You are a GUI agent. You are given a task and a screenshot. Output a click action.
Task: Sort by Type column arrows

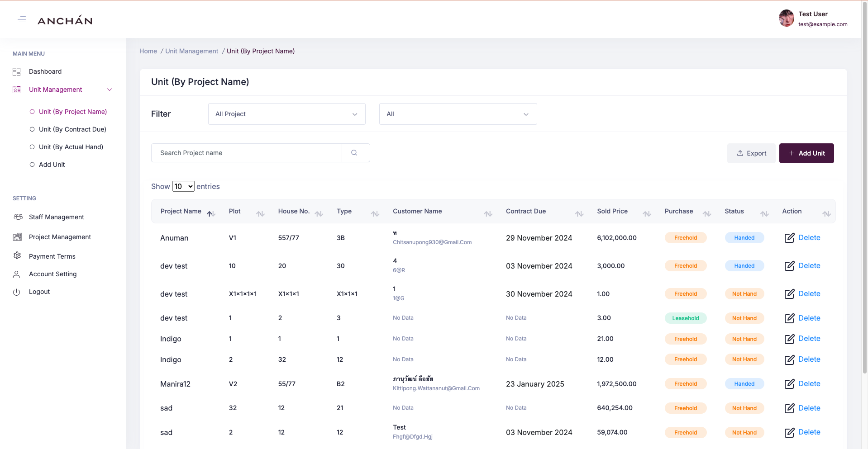point(375,214)
